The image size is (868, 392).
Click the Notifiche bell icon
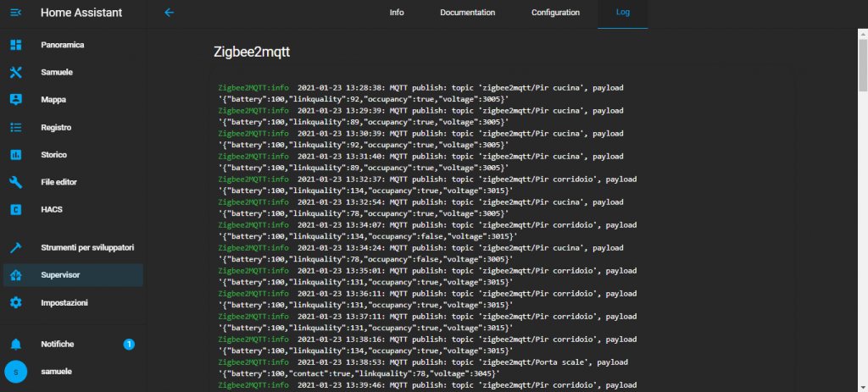point(15,345)
